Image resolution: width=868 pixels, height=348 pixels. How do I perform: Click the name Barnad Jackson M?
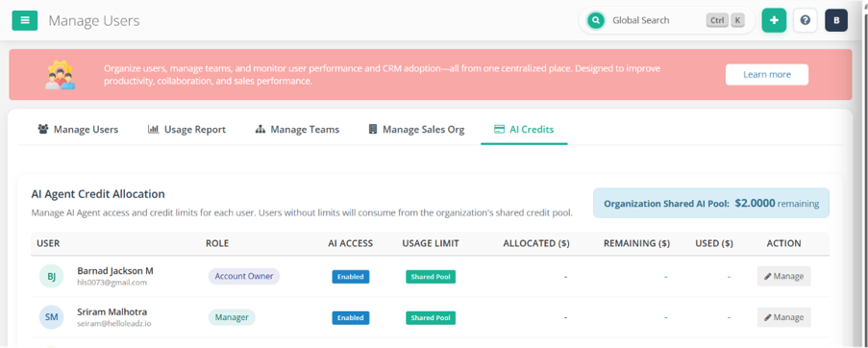tap(115, 271)
